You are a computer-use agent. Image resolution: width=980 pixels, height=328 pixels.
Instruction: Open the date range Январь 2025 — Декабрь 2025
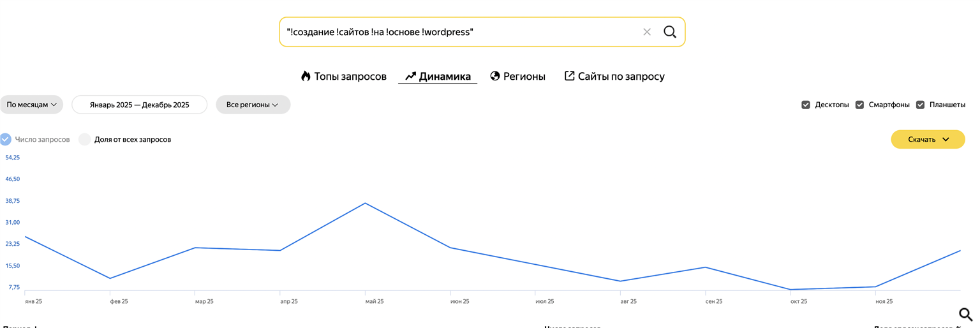coord(139,105)
